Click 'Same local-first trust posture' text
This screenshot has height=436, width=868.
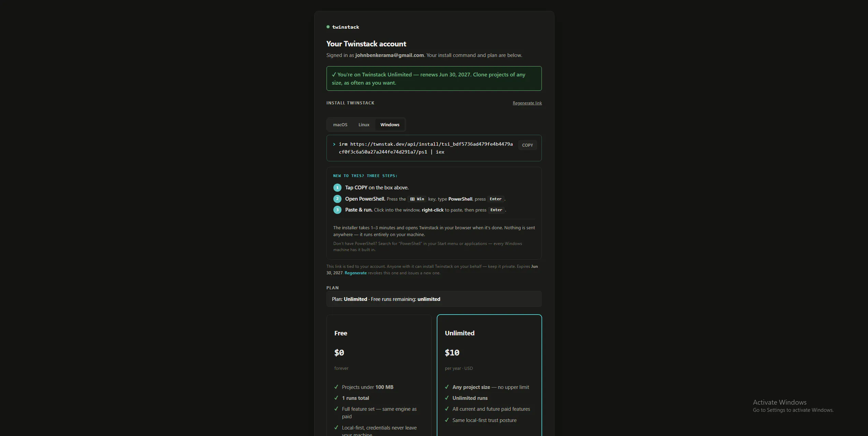click(x=484, y=420)
